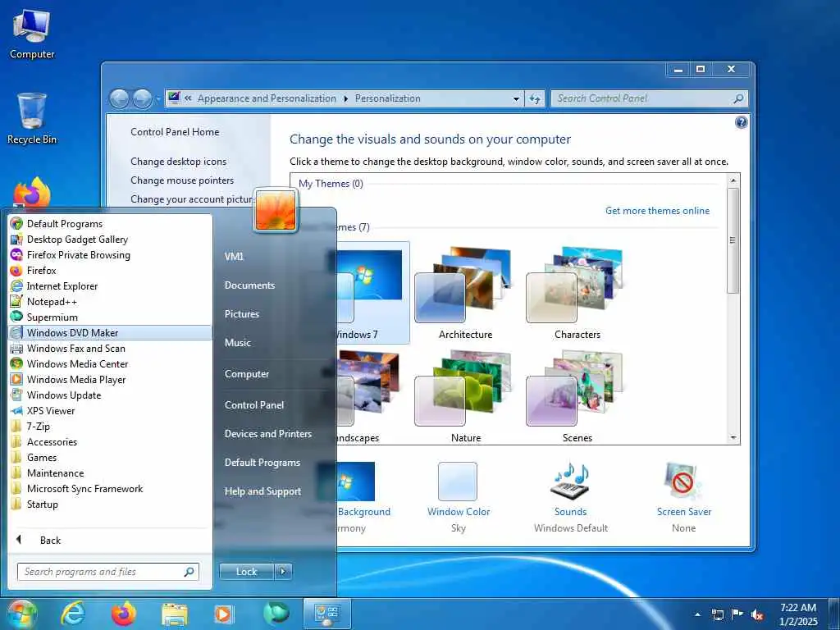
Task: Open Windows Explorer on the taskbar
Action: [x=175, y=614]
